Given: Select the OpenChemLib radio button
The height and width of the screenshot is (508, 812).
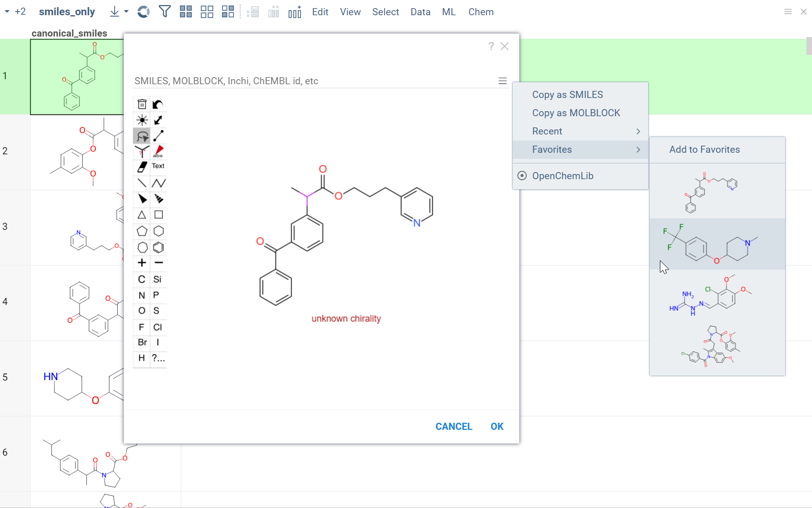Looking at the screenshot, I should (x=522, y=176).
